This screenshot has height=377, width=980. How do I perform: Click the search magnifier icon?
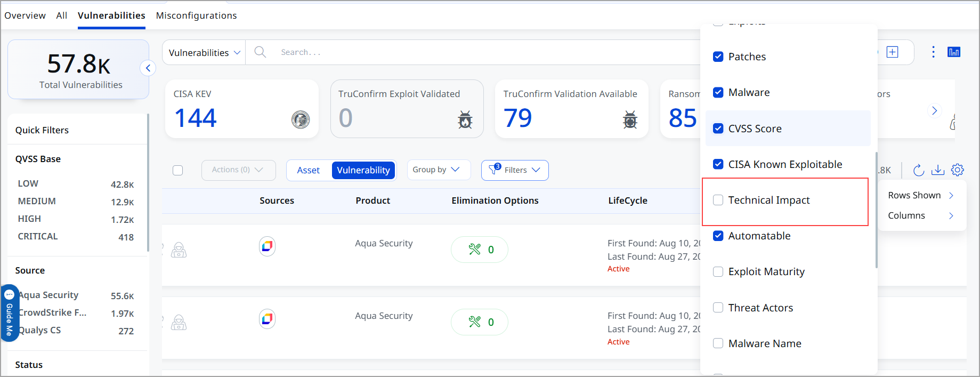point(260,52)
